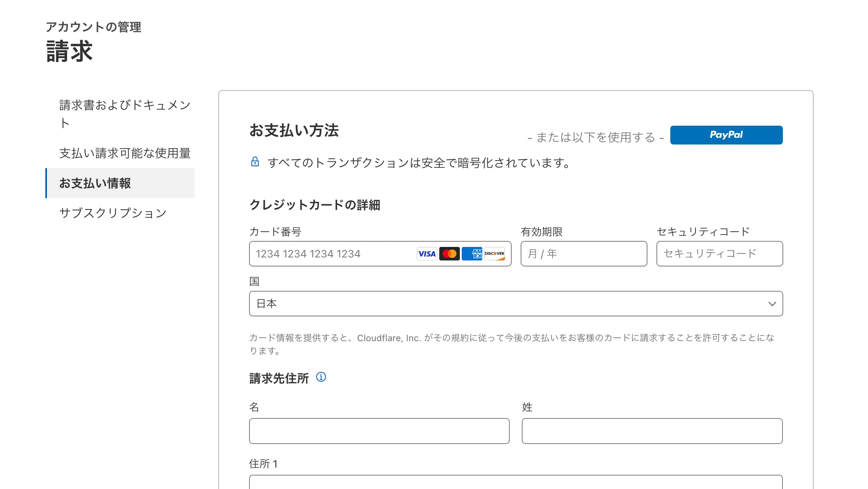The height and width of the screenshot is (489, 868).
Task: Click the Cloudflare, Inc. card authorization notice
Action: click(x=512, y=344)
